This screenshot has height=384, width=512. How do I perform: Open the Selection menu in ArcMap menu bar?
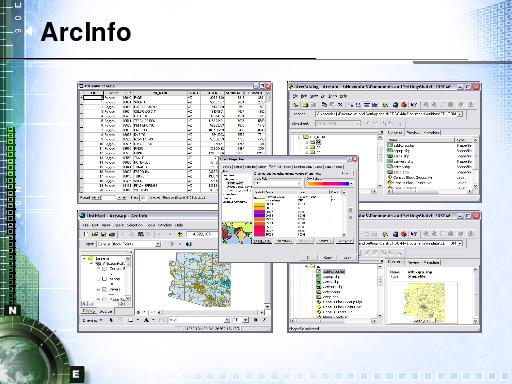point(135,225)
